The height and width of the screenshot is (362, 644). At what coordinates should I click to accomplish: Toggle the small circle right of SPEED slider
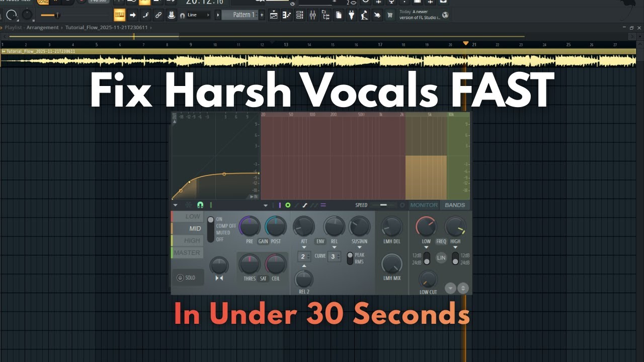coord(403,205)
